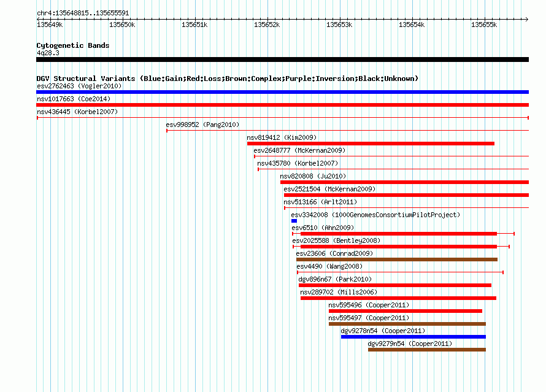Viewport: 546px width, 392px height.
Task: Click the red nsv820808 loss bar
Action: click(x=405, y=182)
